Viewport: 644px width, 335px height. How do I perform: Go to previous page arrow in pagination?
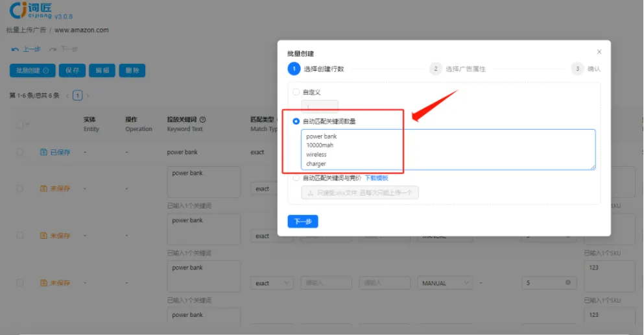(67, 96)
